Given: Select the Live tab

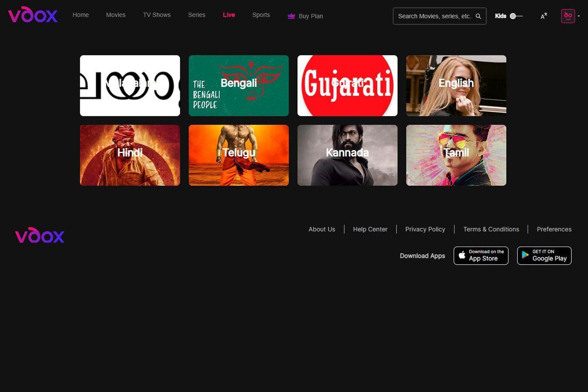Looking at the screenshot, I should (229, 15).
